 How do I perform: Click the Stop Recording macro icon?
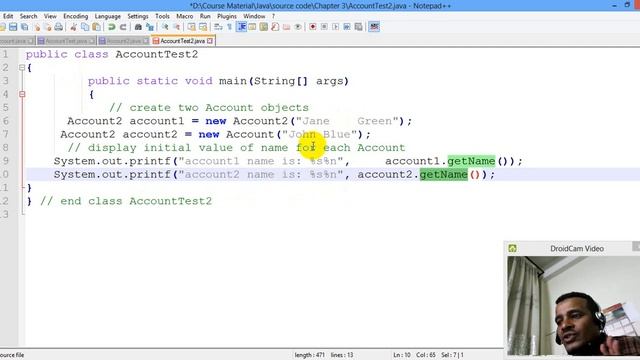point(324,27)
